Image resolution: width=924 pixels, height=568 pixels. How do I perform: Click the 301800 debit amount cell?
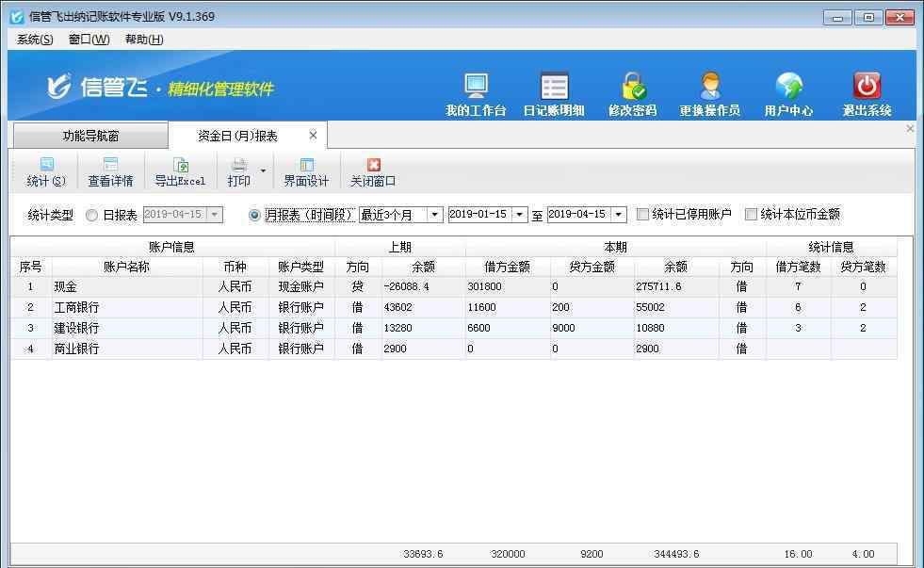pyautogui.click(x=508, y=287)
